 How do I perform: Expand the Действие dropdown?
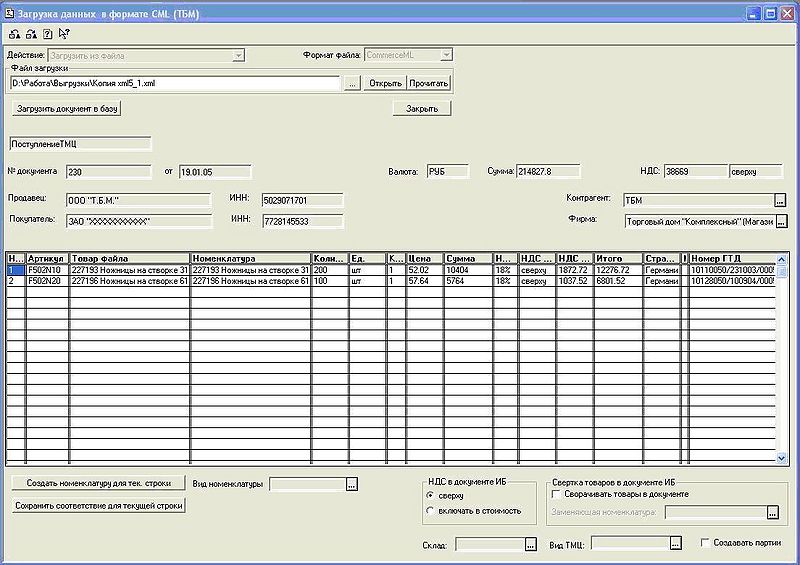pyautogui.click(x=238, y=55)
